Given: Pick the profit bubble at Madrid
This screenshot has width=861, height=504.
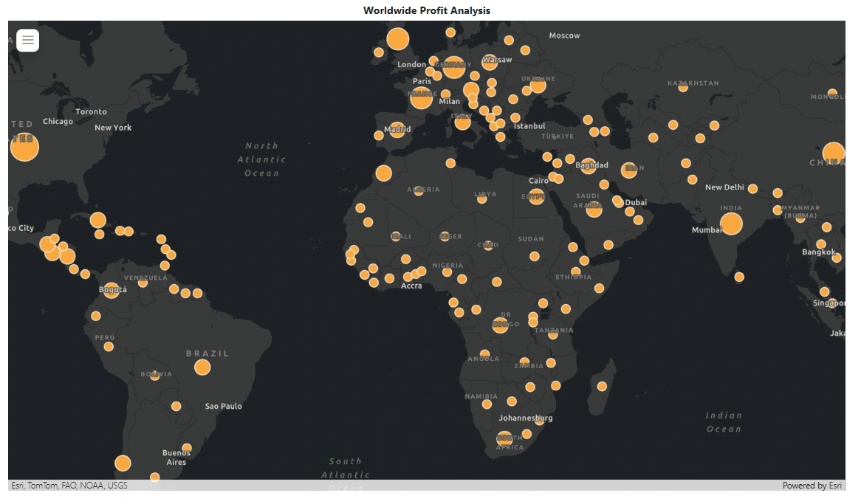Looking at the screenshot, I should (x=397, y=130).
